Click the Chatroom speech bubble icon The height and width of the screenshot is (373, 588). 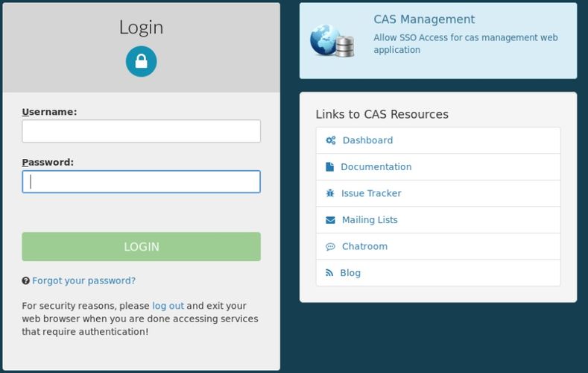330,247
